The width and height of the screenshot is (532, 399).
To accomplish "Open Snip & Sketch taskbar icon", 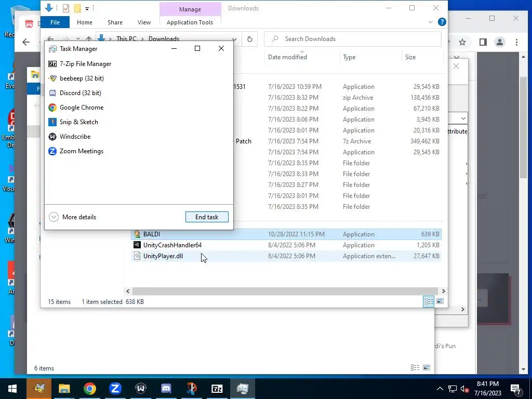I will (x=191, y=389).
